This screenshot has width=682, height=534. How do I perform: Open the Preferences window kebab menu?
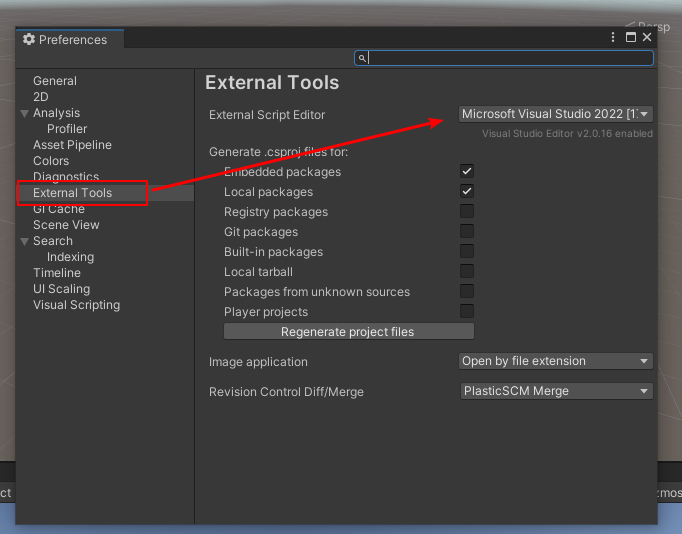pyautogui.click(x=613, y=37)
